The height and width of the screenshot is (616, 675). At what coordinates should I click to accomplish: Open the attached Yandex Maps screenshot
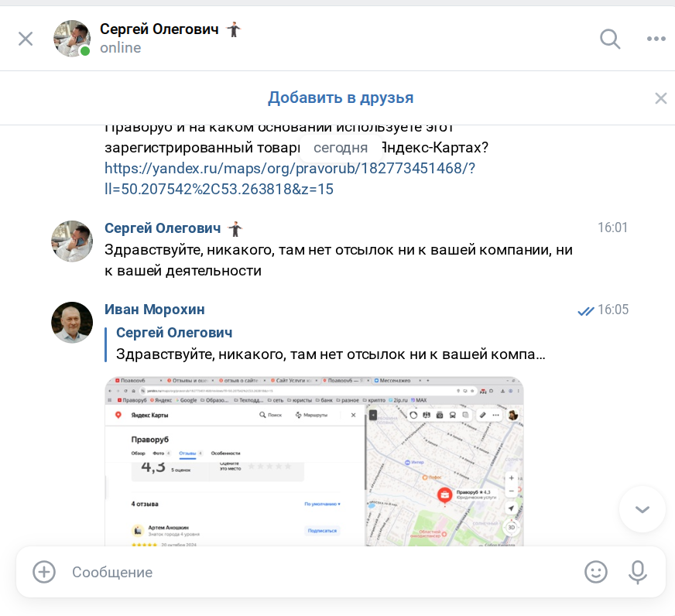(314, 460)
